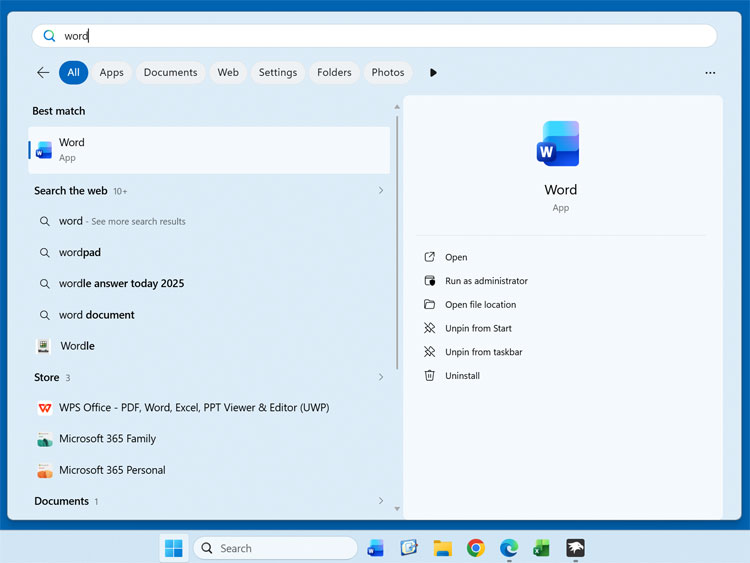
Task: Click the Unpin from taskbar pin icon
Action: pos(430,352)
